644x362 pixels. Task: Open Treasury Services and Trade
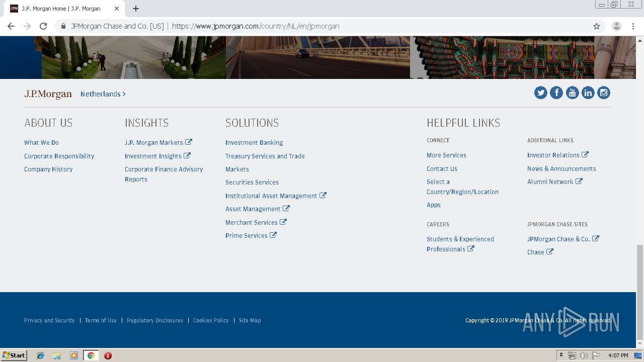(x=265, y=156)
